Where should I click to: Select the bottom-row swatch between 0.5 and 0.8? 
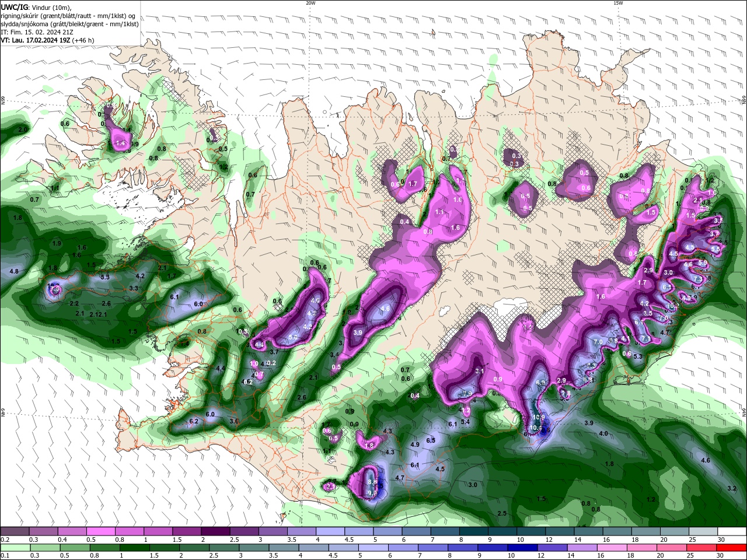pos(75,547)
